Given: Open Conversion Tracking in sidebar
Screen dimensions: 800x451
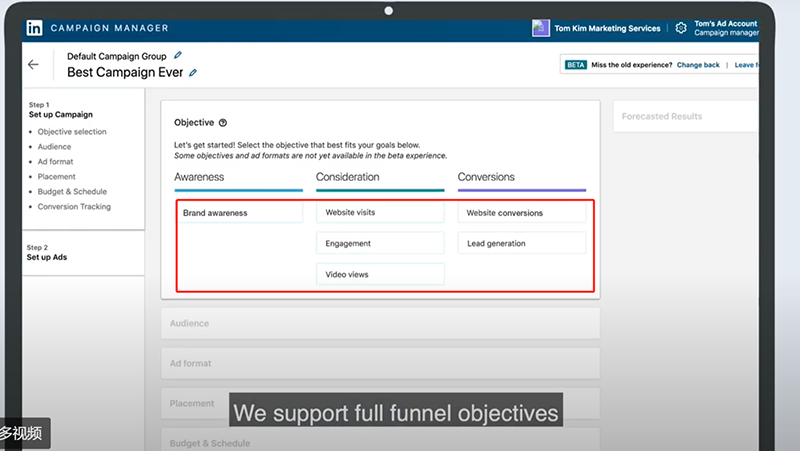Looking at the screenshot, I should point(74,207).
